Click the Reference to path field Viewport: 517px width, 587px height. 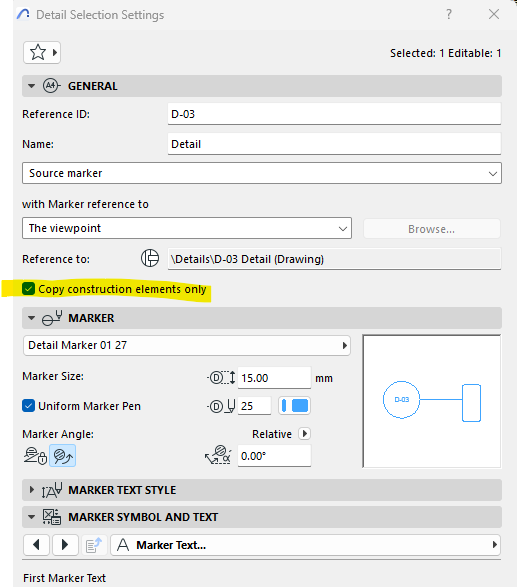[334, 259]
